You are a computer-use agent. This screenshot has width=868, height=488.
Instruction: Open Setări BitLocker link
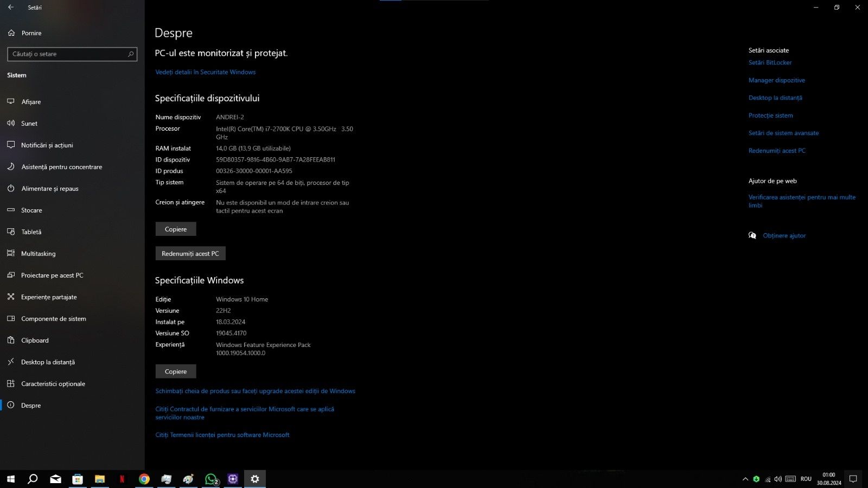(770, 62)
